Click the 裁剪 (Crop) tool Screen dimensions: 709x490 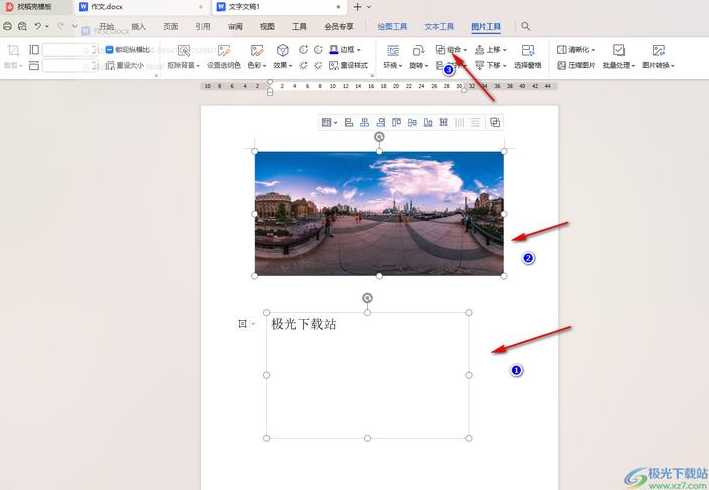14,57
